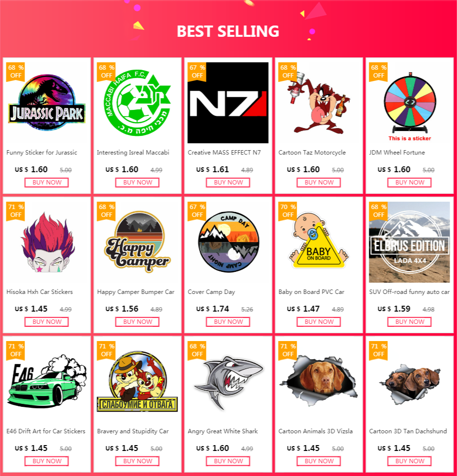The height and width of the screenshot is (476, 457).
Task: Click BUY NOW under Creative MASS EFFECT N7
Action: (x=228, y=183)
